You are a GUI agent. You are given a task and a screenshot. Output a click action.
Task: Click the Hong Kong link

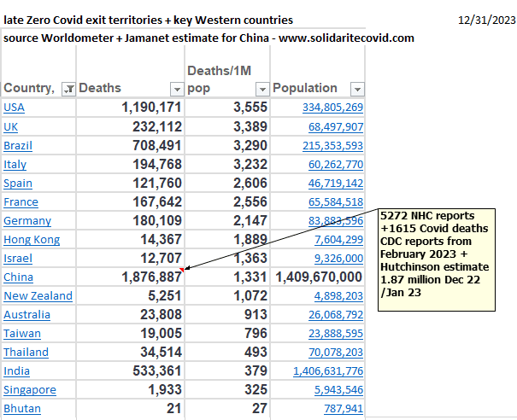pyautogui.click(x=32, y=239)
